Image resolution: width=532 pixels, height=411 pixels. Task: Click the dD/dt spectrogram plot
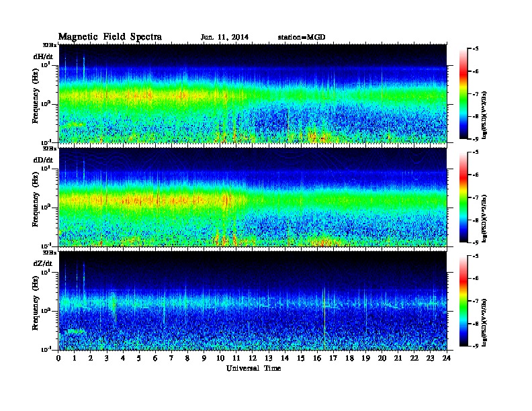coord(253,197)
